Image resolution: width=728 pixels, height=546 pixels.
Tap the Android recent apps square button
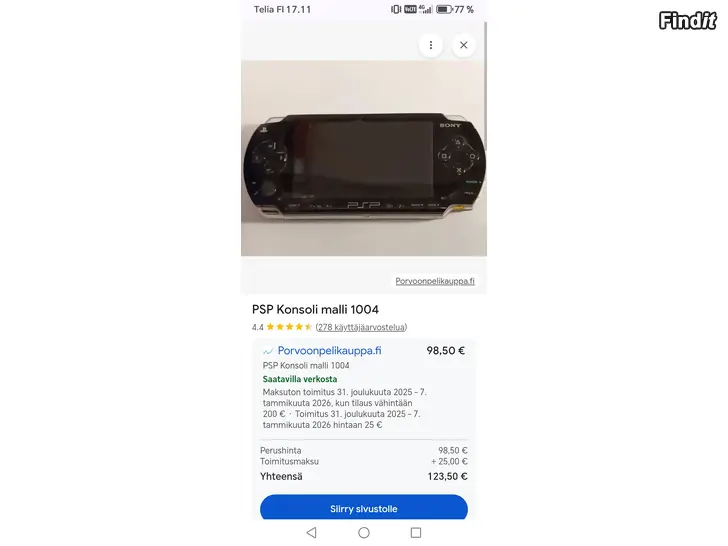(x=416, y=533)
